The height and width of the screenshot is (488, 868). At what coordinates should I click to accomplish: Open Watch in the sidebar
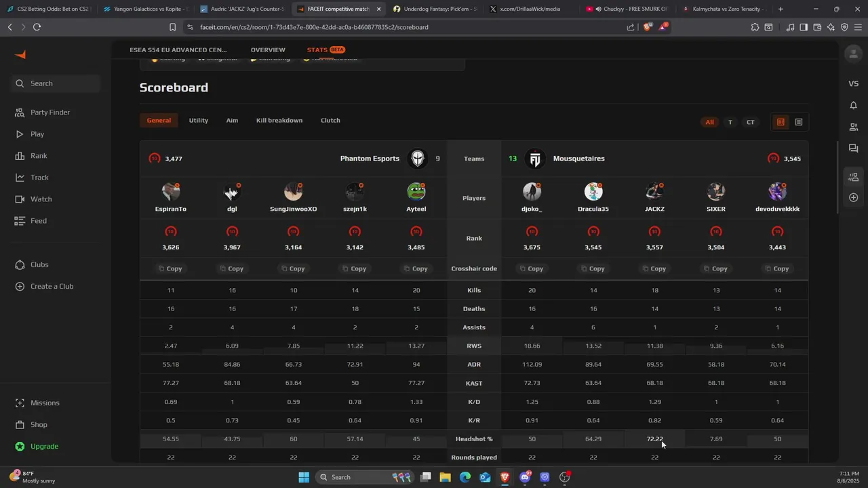coord(41,199)
